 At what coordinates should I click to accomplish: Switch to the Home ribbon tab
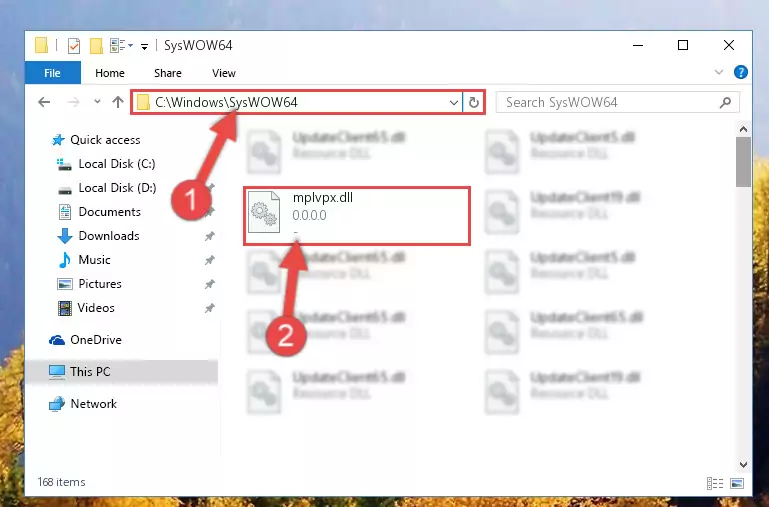coord(110,73)
